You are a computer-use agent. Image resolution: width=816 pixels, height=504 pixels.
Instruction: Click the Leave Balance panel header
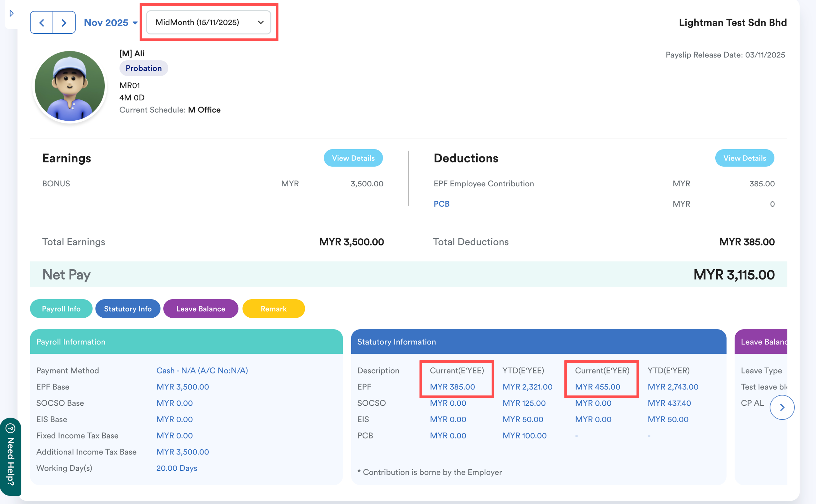(x=762, y=342)
